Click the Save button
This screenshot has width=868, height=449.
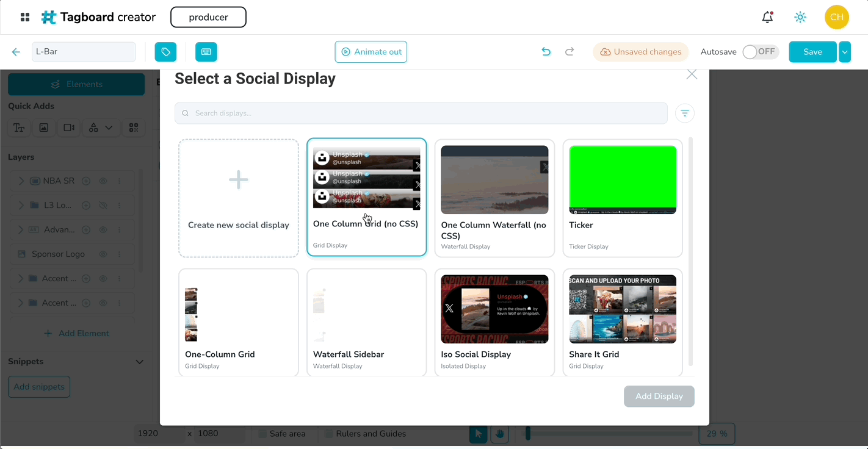click(812, 52)
